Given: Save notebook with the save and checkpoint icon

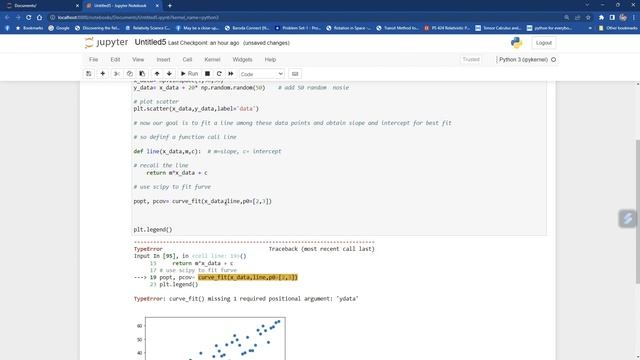Looking at the screenshot, I should 89,74.
